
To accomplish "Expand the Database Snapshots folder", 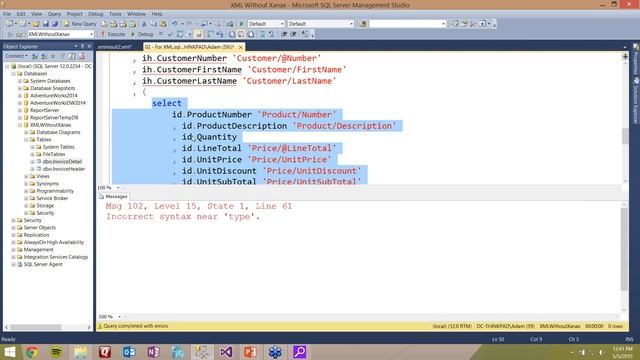I will point(20,88).
